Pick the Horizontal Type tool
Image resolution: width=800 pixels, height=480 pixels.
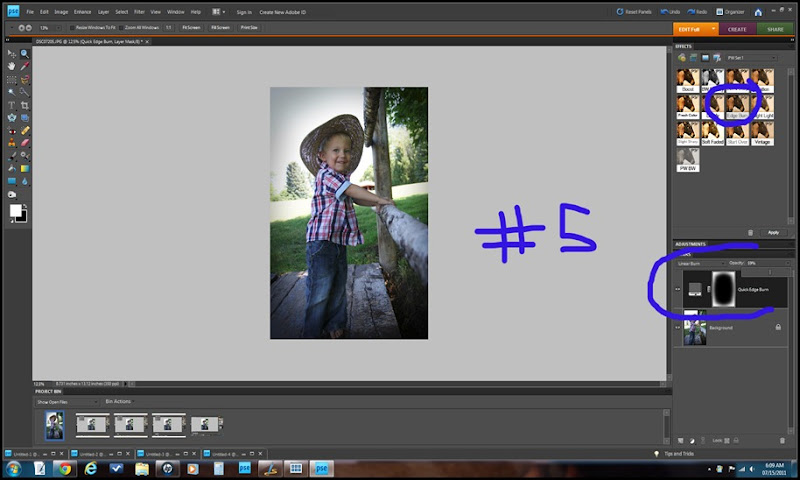click(x=11, y=104)
